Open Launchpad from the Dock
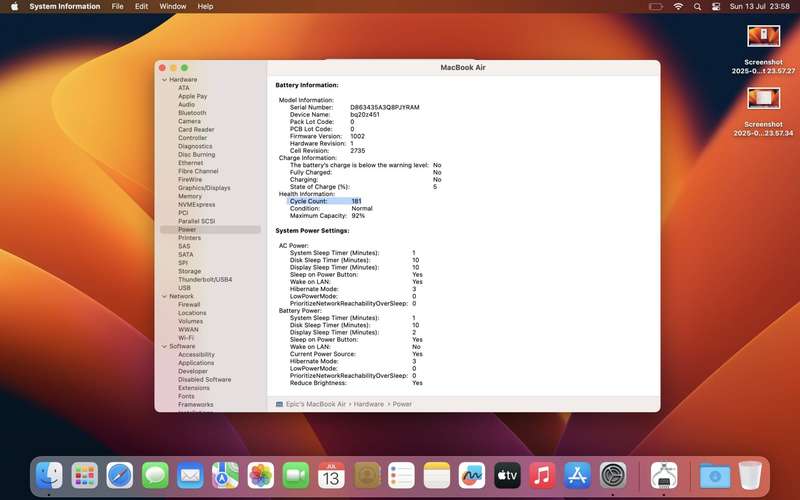 click(85, 475)
